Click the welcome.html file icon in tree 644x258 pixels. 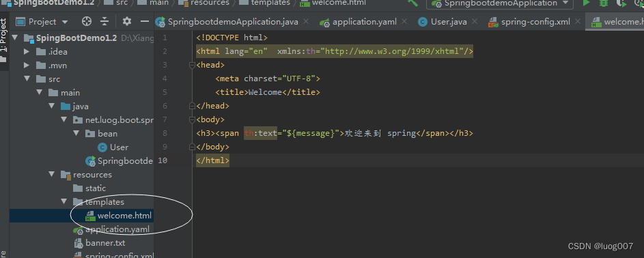(x=90, y=216)
